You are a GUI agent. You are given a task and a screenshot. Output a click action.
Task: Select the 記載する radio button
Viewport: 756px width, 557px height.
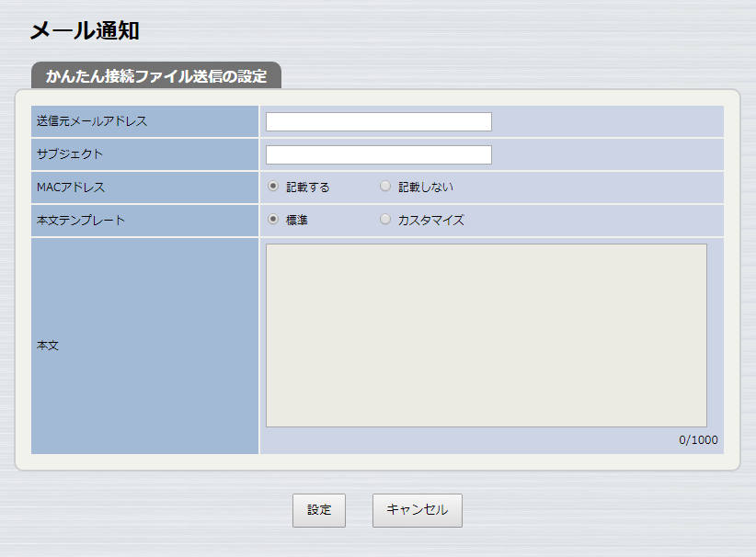click(273, 187)
